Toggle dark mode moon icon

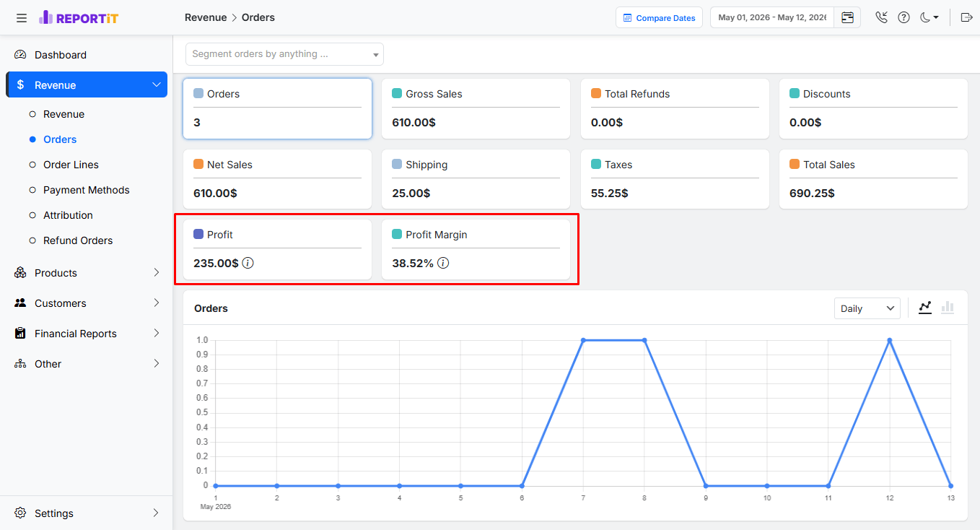coord(929,17)
